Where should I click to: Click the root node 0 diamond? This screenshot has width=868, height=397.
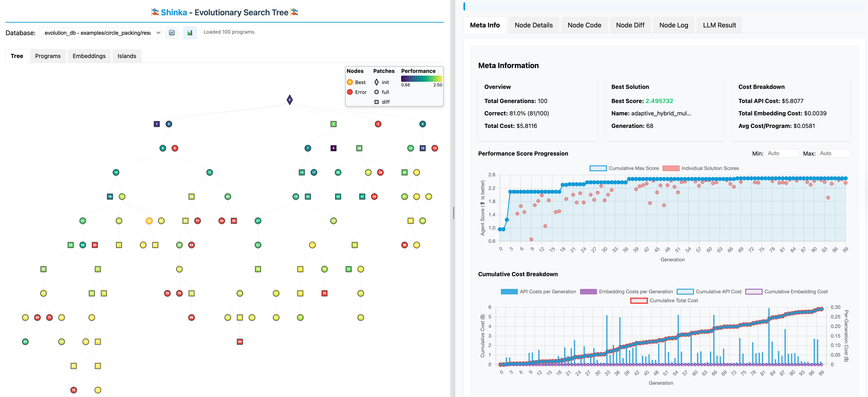289,99
